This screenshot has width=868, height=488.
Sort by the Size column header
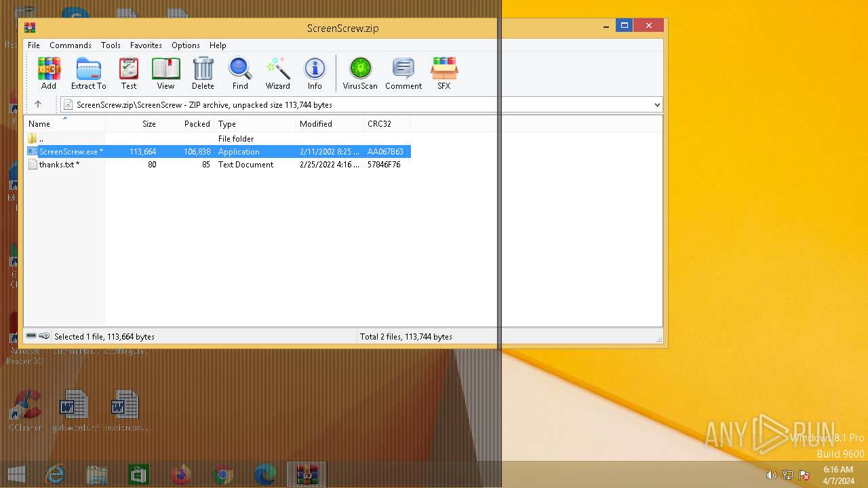pos(133,124)
